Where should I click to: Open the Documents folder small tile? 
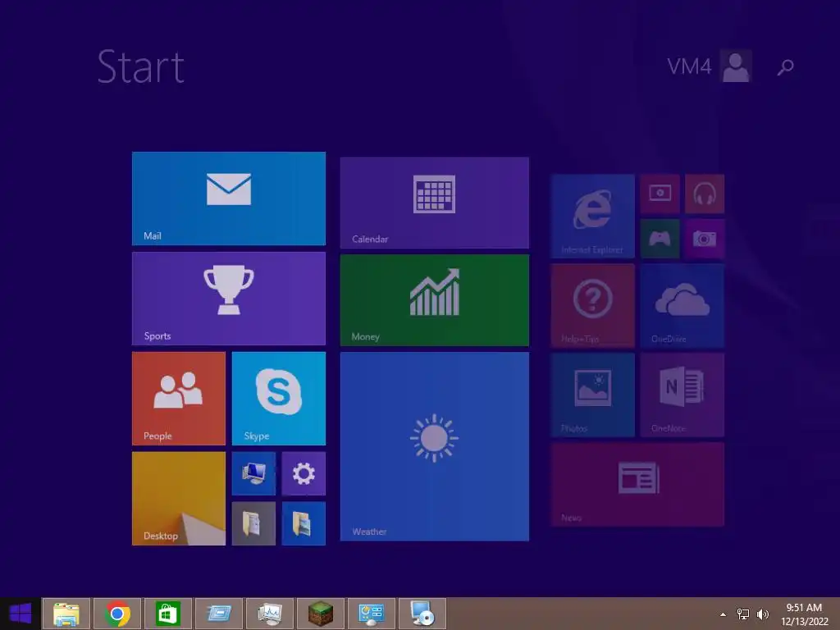coord(254,523)
